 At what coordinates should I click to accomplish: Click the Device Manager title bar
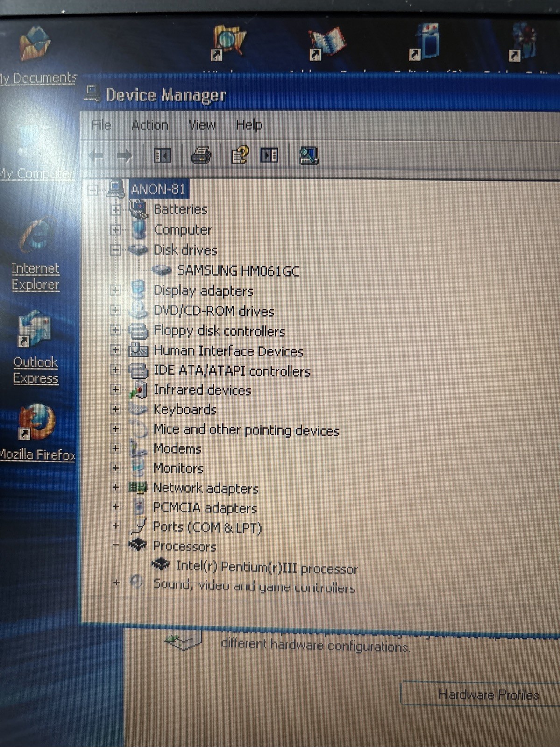coord(321,94)
